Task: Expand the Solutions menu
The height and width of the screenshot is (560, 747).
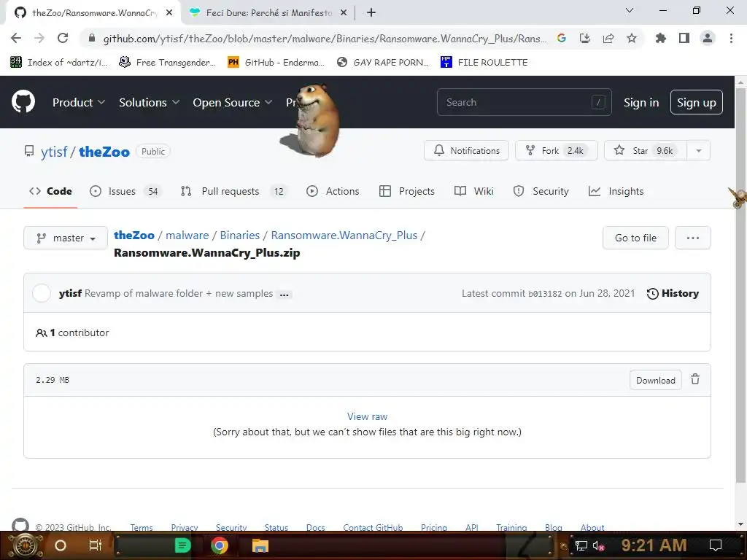Action: [x=149, y=102]
